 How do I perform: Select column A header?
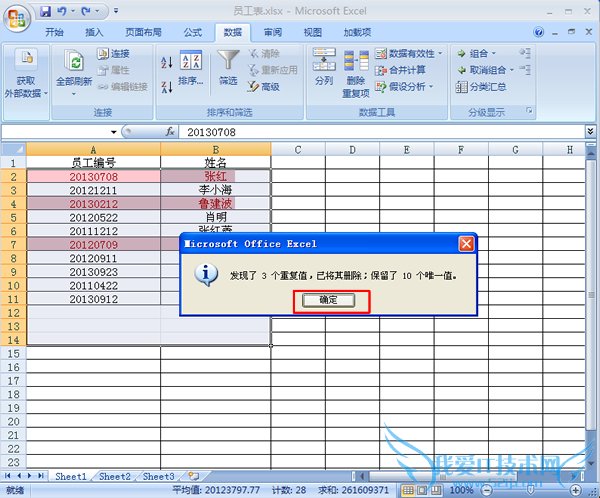[x=93, y=150]
